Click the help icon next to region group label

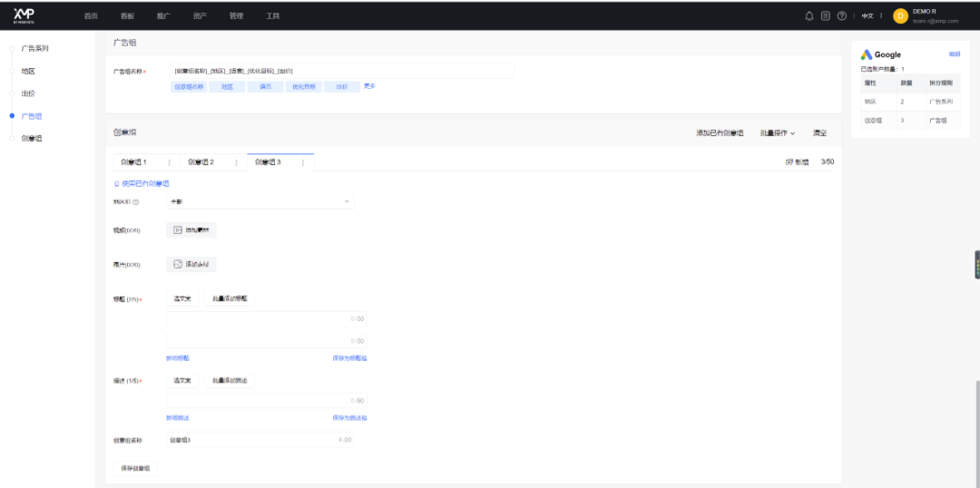[135, 202]
